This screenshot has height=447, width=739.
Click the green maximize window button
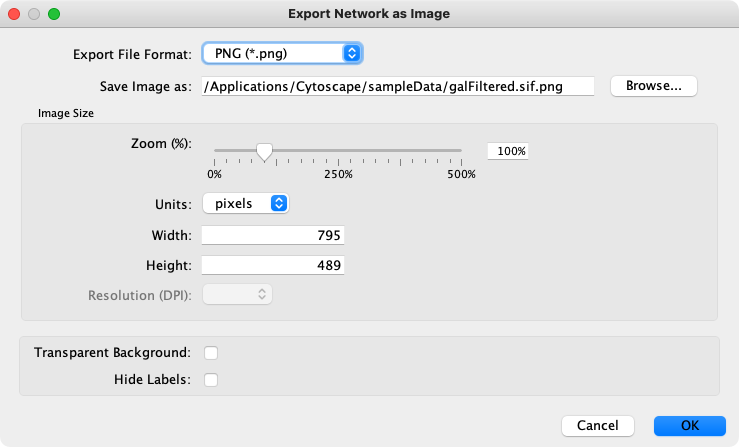pyautogui.click(x=54, y=14)
